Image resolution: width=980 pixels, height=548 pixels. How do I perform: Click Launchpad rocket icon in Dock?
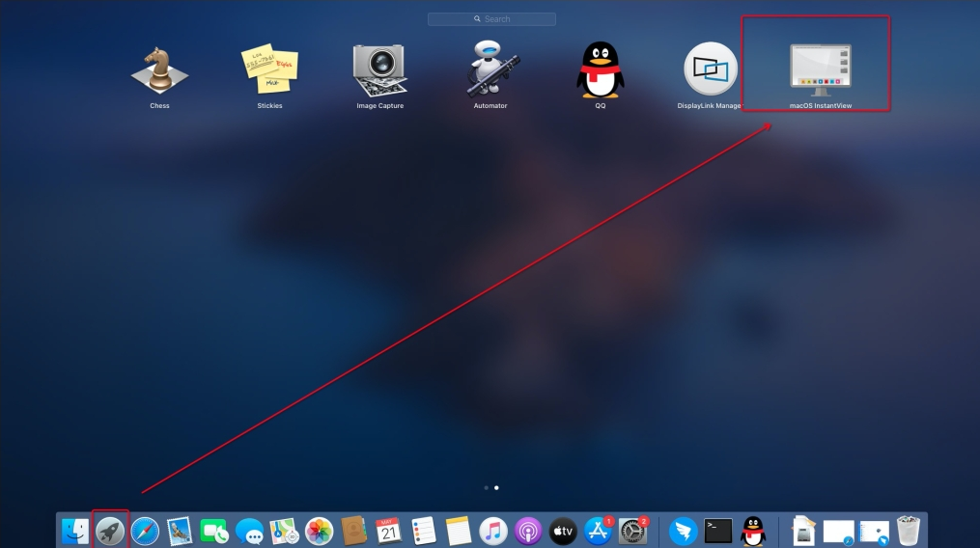110,532
